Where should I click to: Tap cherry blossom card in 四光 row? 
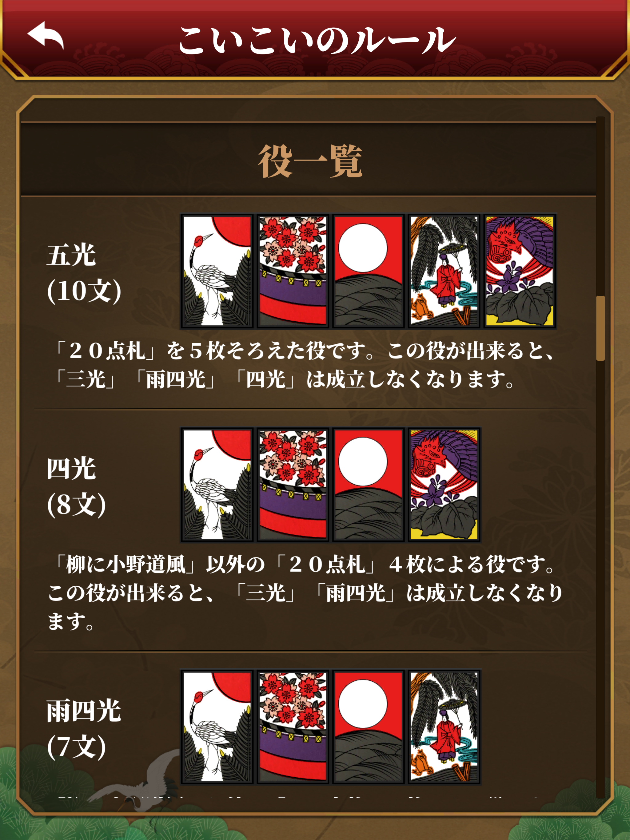293,485
